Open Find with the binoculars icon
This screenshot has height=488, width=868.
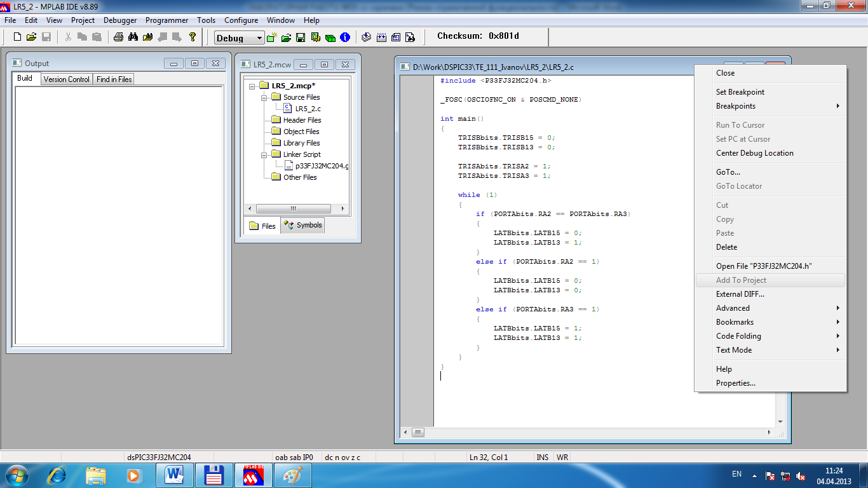pos(133,37)
